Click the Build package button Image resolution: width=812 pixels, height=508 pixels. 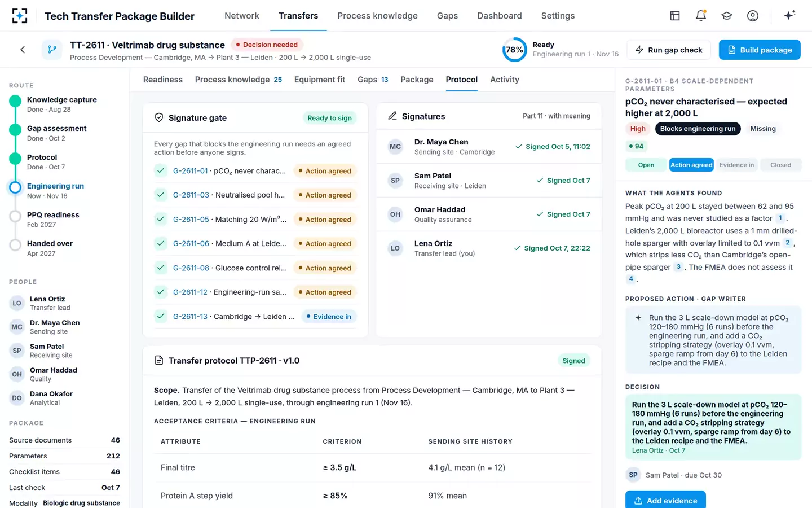(760, 50)
